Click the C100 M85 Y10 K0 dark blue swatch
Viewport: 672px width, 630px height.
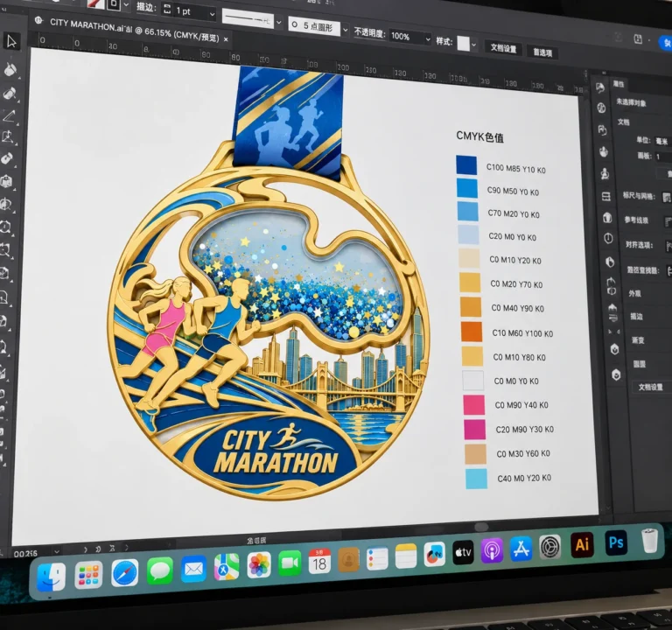pos(466,165)
